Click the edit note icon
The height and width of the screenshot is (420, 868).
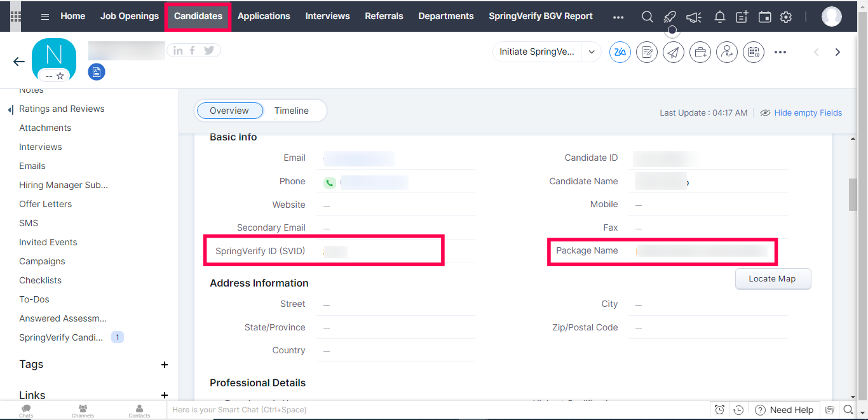tap(647, 52)
